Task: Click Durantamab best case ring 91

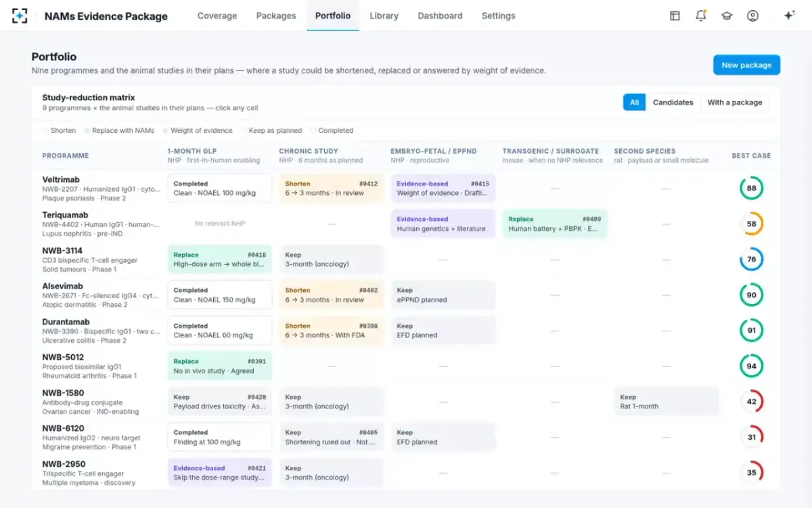Action: click(751, 331)
